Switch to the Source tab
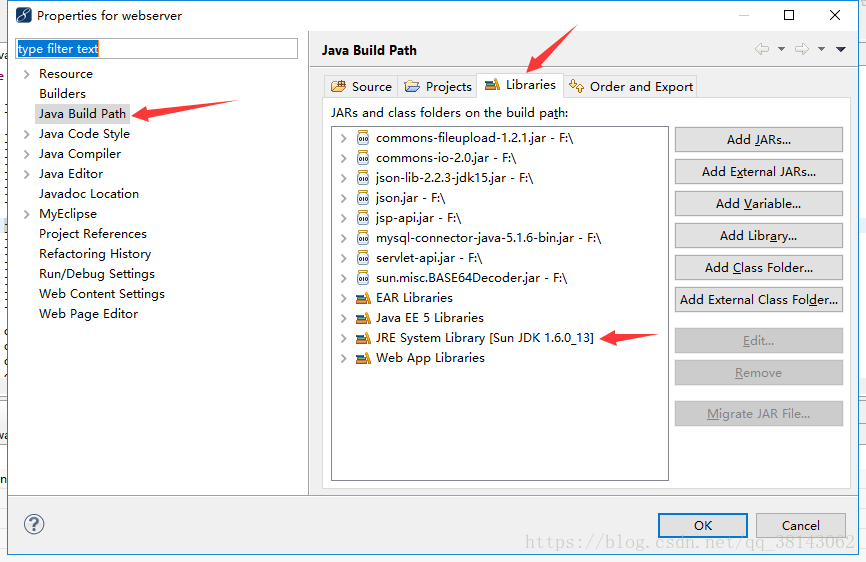Screen dimensions: 866x562 point(361,87)
